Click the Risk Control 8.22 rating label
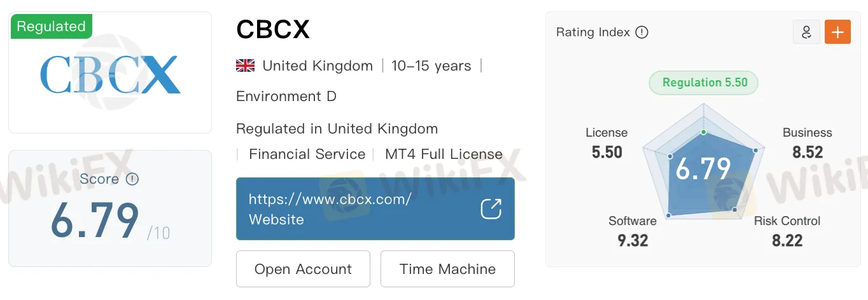Viewport: 868px width, 300px height. tap(787, 231)
